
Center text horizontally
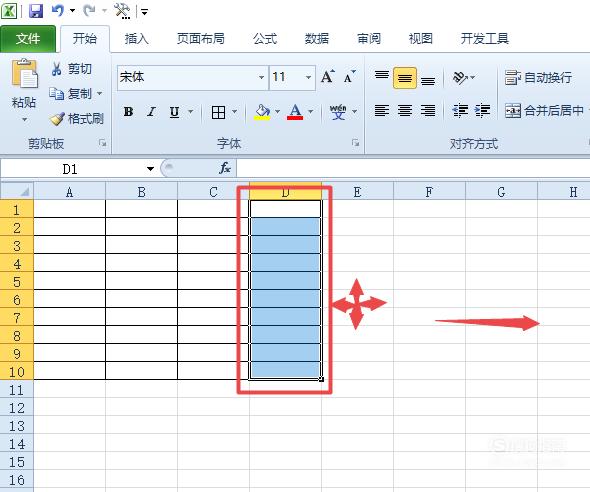pyautogui.click(x=405, y=111)
